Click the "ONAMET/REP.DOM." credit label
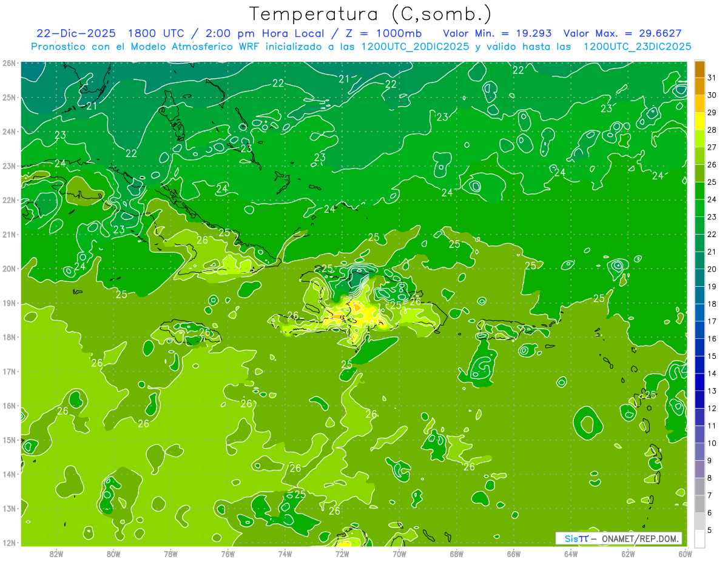Image resolution: width=728 pixels, height=562 pixels. (x=639, y=538)
